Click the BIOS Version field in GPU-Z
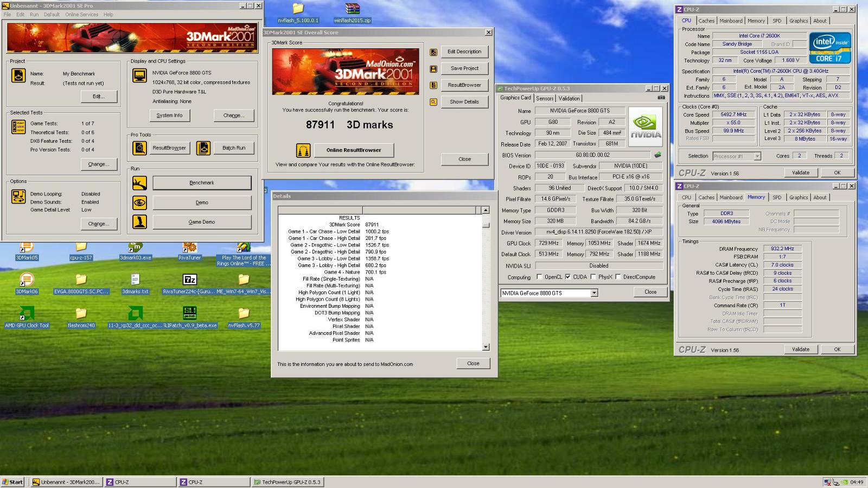The height and width of the screenshot is (488, 868). [x=592, y=155]
